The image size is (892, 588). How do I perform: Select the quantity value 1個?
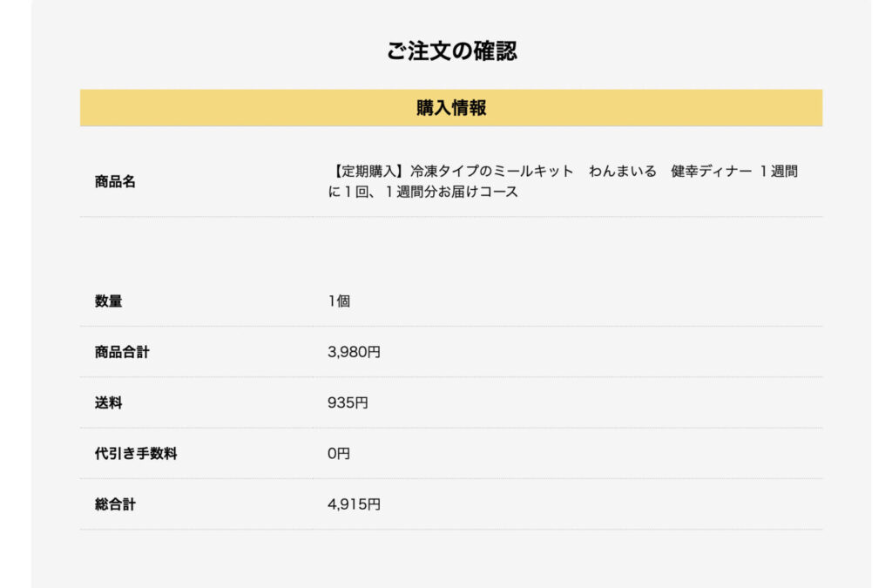coord(339,301)
